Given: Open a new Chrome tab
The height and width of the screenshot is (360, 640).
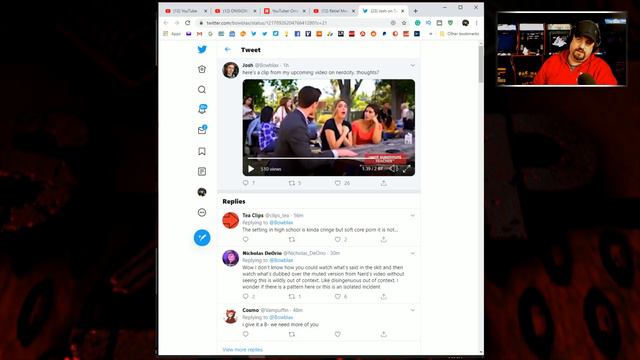Looking at the screenshot, I should (416, 11).
